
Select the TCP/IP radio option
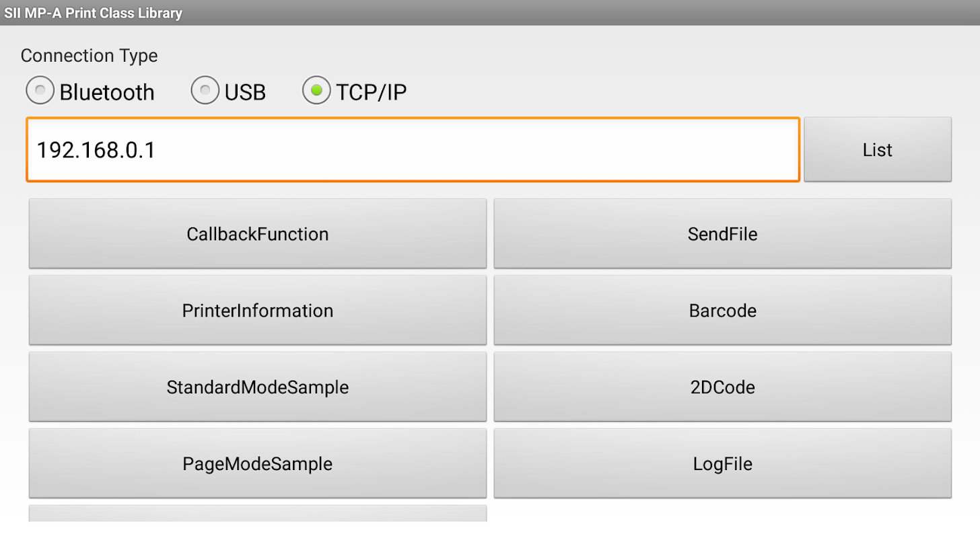click(x=316, y=91)
